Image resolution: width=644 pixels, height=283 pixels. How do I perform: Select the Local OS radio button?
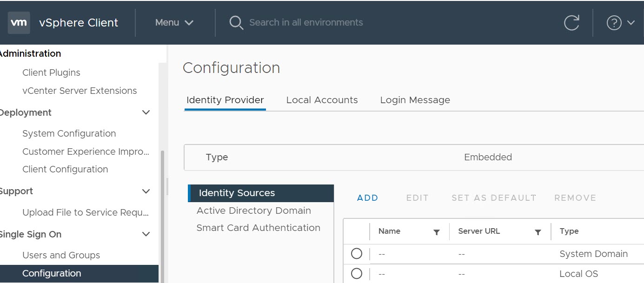click(x=357, y=274)
